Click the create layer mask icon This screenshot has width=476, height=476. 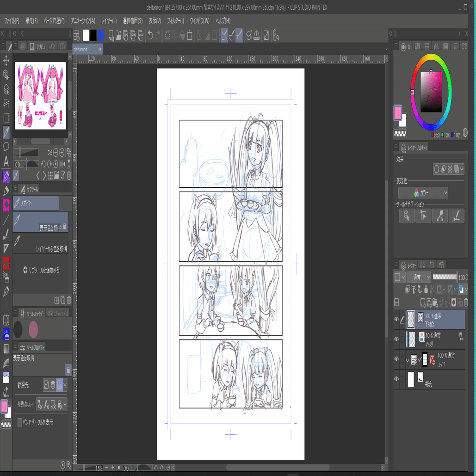click(x=453, y=303)
